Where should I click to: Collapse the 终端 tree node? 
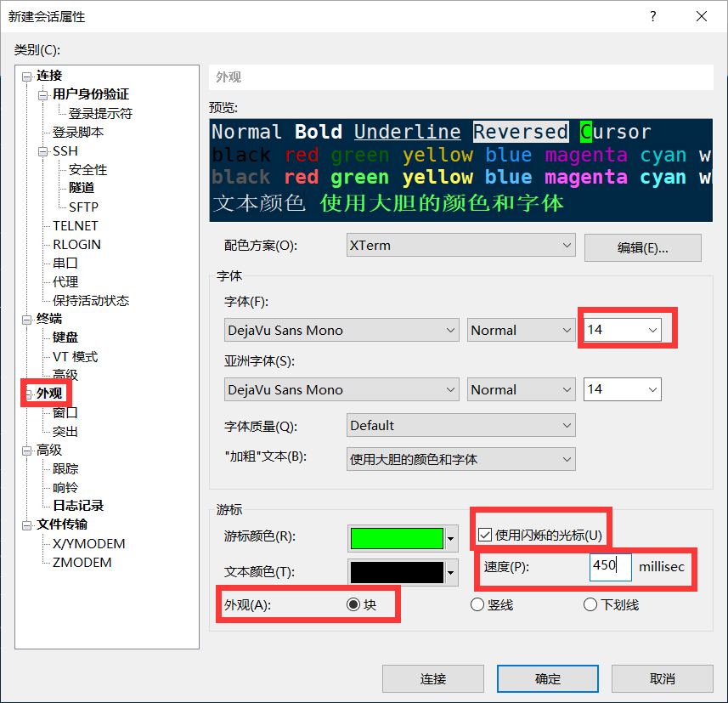27,320
